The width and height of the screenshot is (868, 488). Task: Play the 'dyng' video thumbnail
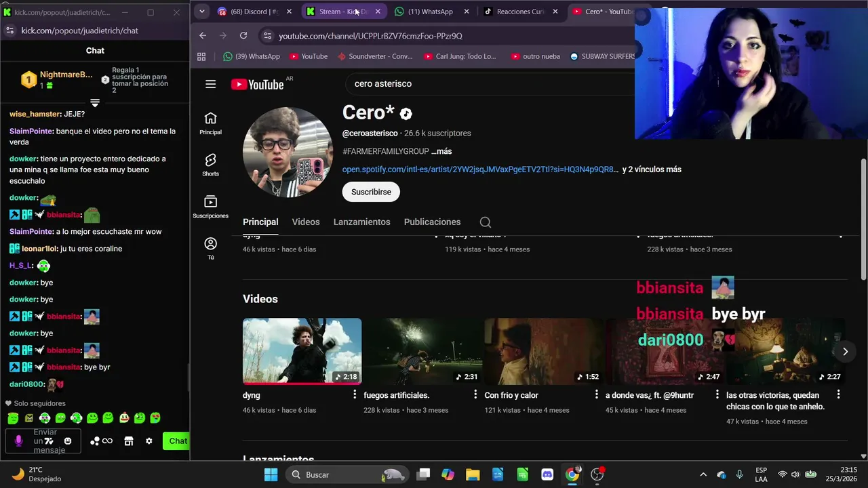(x=302, y=351)
